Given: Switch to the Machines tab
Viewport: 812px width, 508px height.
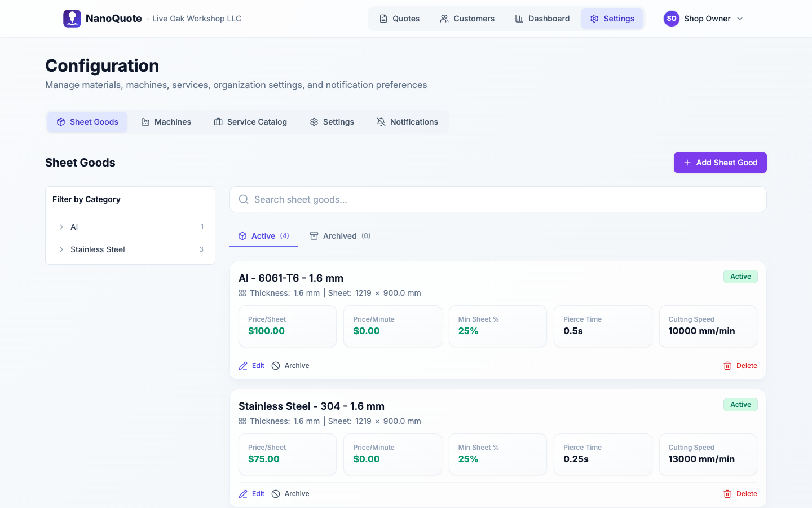Looking at the screenshot, I should tap(166, 122).
